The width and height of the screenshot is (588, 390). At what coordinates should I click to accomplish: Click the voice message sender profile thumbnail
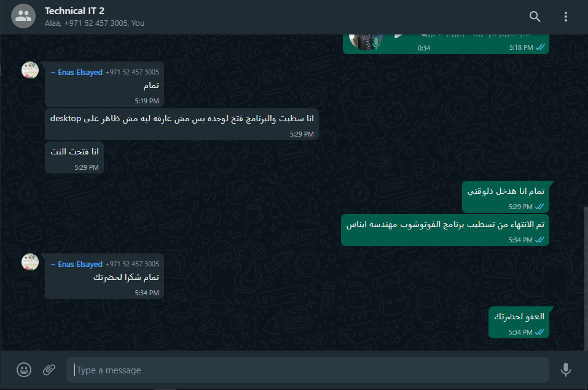(x=366, y=41)
